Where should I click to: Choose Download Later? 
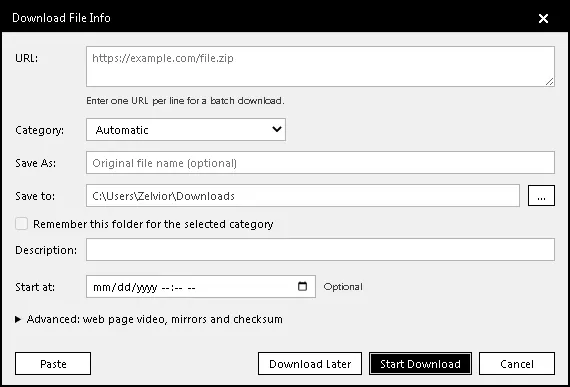click(310, 363)
